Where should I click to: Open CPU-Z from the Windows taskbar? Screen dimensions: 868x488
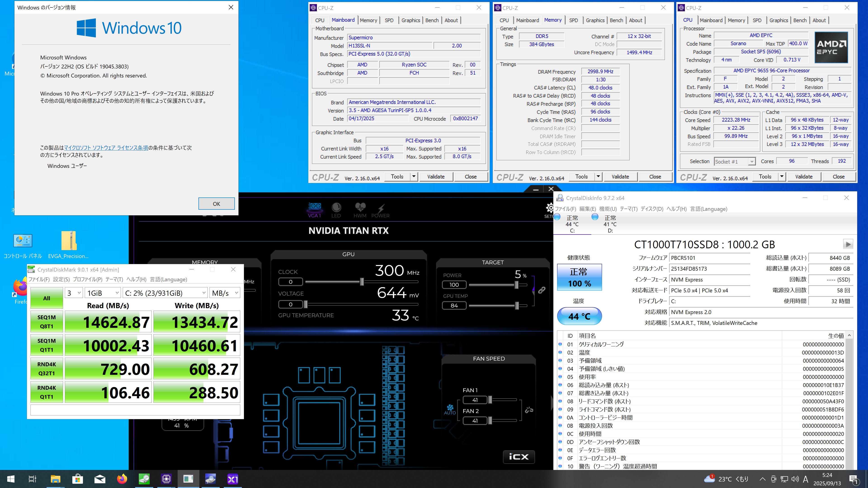point(166,479)
